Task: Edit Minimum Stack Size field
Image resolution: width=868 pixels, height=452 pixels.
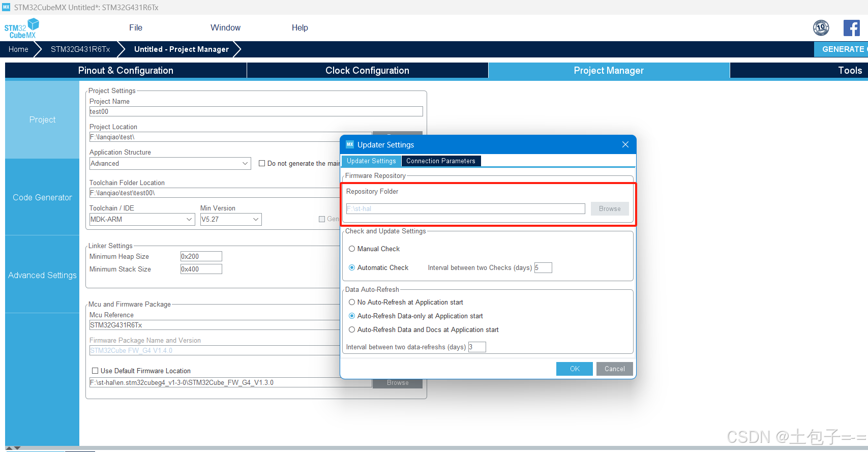Action: pos(201,269)
